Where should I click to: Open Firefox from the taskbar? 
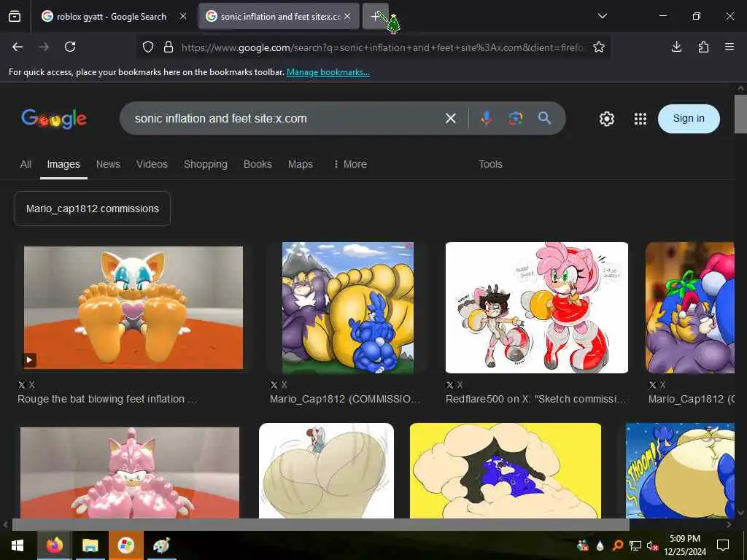54,545
